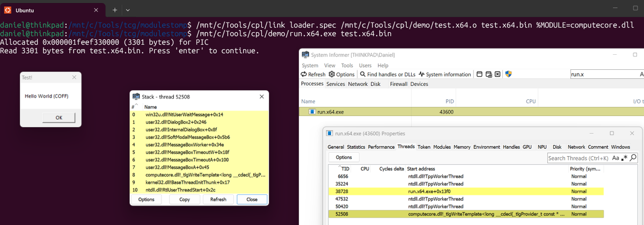Click the find window icon in toolbar
644x225 pixels.
[480, 74]
